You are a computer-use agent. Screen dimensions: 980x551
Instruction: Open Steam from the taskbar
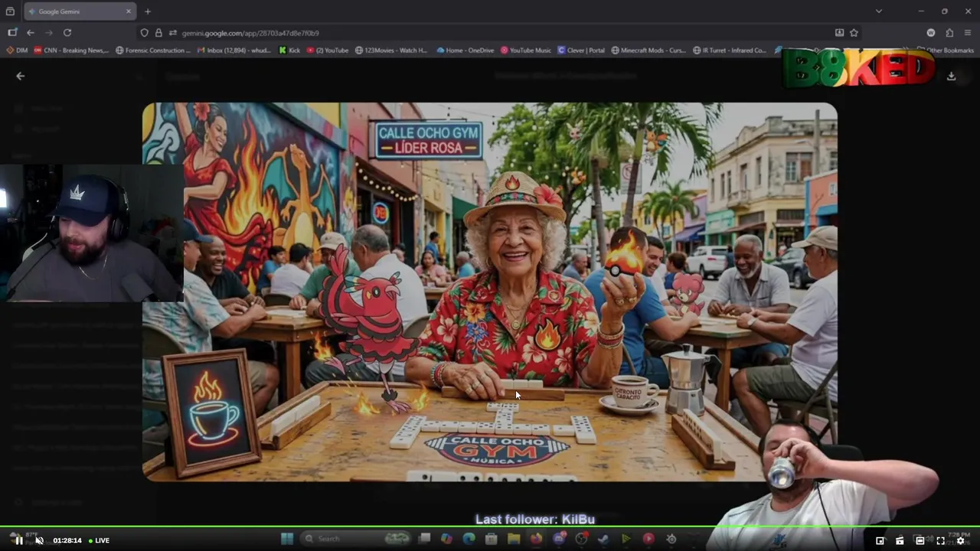603,539
